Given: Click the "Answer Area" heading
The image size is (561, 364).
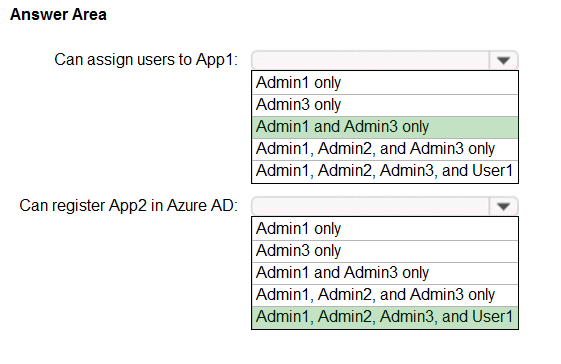Looking at the screenshot, I should 58,15.
